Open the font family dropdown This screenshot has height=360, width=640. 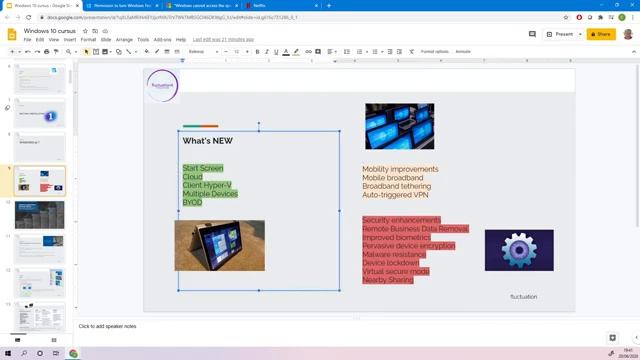[x=203, y=52]
